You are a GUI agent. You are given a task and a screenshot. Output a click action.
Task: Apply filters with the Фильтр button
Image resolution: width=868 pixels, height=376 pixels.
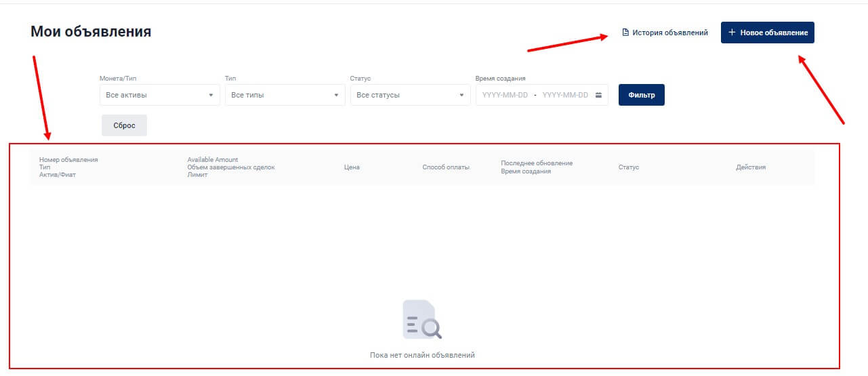pos(641,95)
